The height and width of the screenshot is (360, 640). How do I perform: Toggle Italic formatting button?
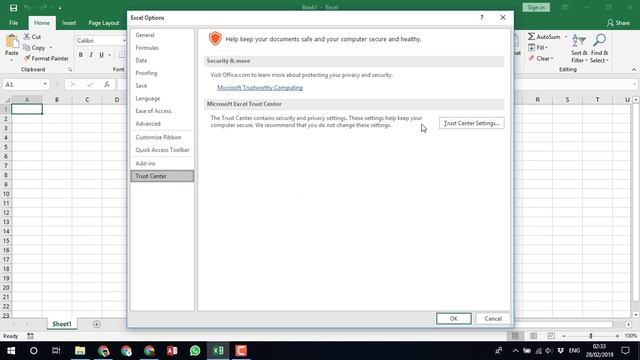point(91,55)
